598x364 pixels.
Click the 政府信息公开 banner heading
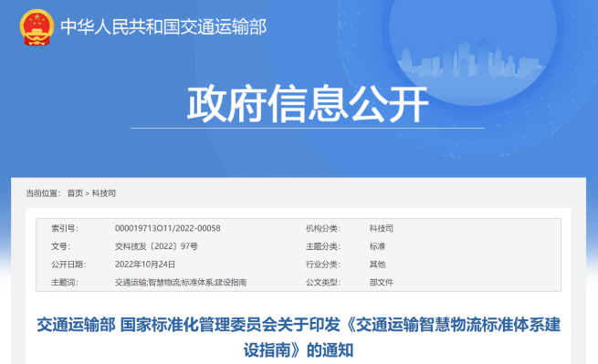308,104
